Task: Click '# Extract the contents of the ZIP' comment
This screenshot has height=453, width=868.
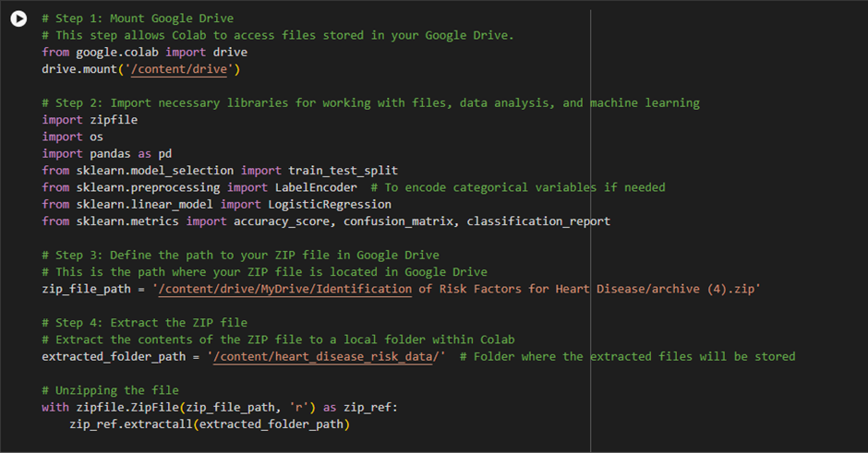Action: [x=279, y=340]
